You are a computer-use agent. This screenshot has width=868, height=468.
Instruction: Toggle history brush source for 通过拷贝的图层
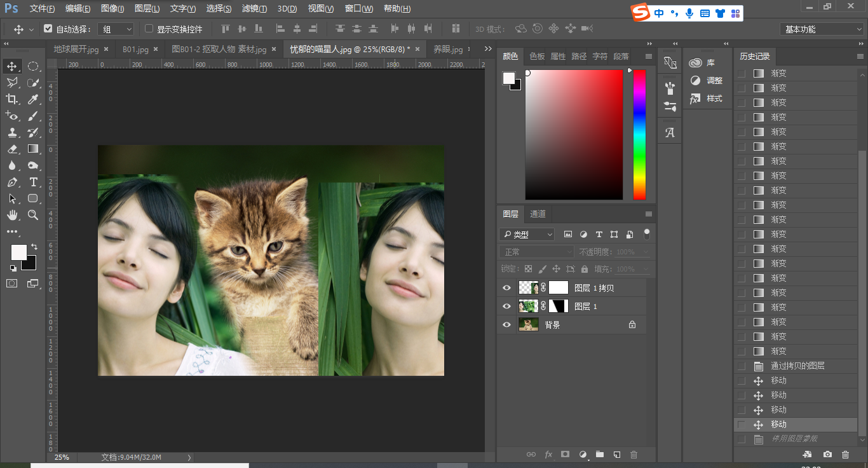click(x=741, y=366)
